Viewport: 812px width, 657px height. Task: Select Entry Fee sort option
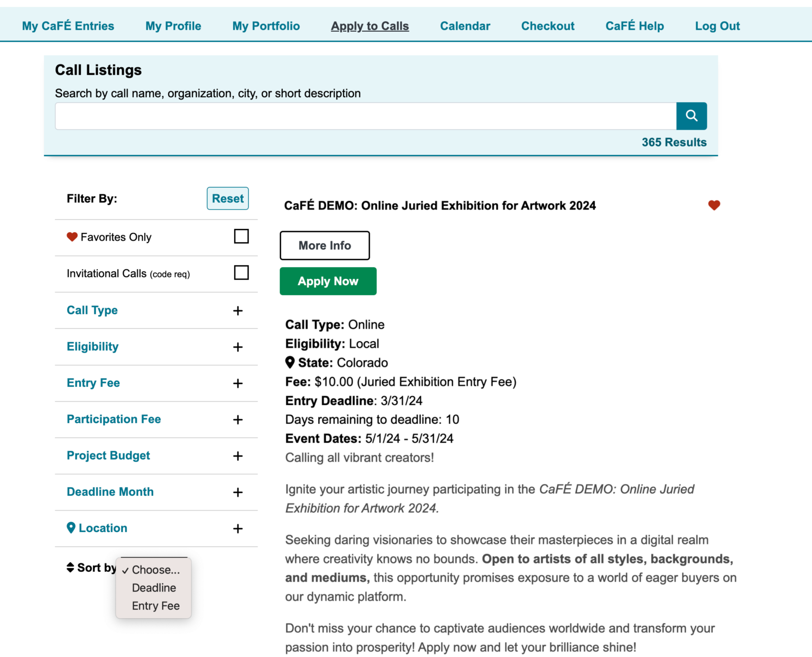(155, 606)
